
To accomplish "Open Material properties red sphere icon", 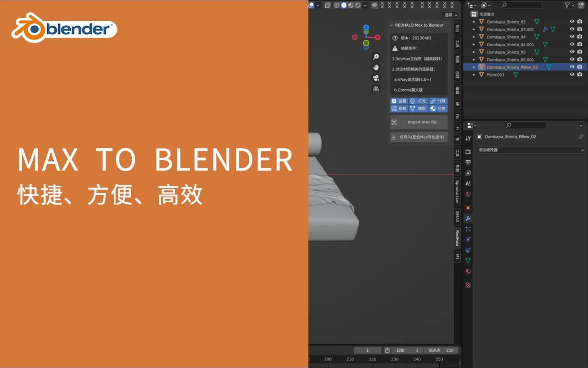I will [x=468, y=272].
